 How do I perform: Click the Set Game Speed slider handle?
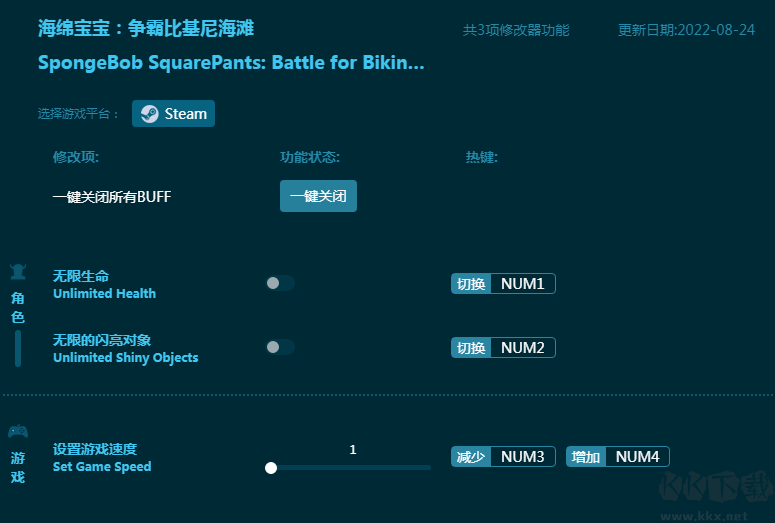click(x=271, y=467)
